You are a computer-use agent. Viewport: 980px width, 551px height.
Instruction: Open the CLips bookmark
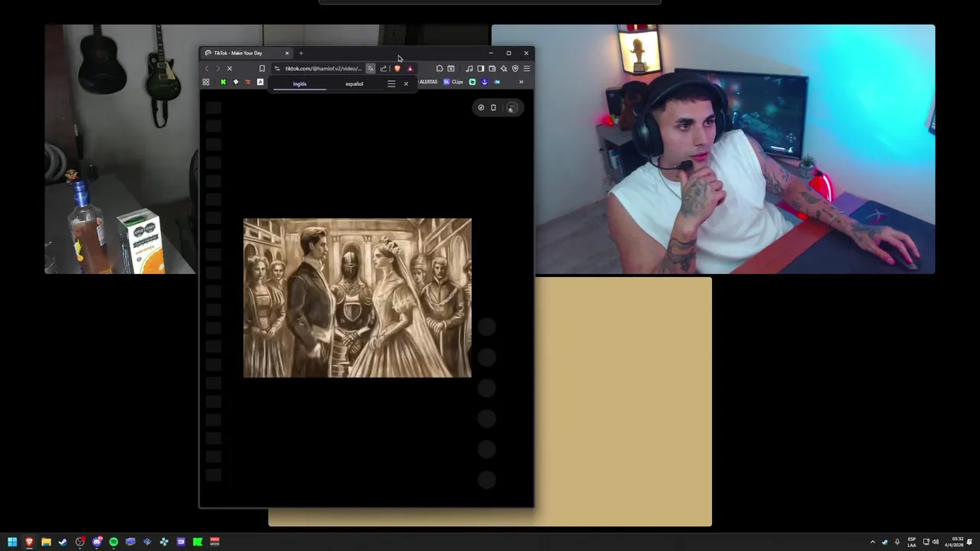(453, 82)
